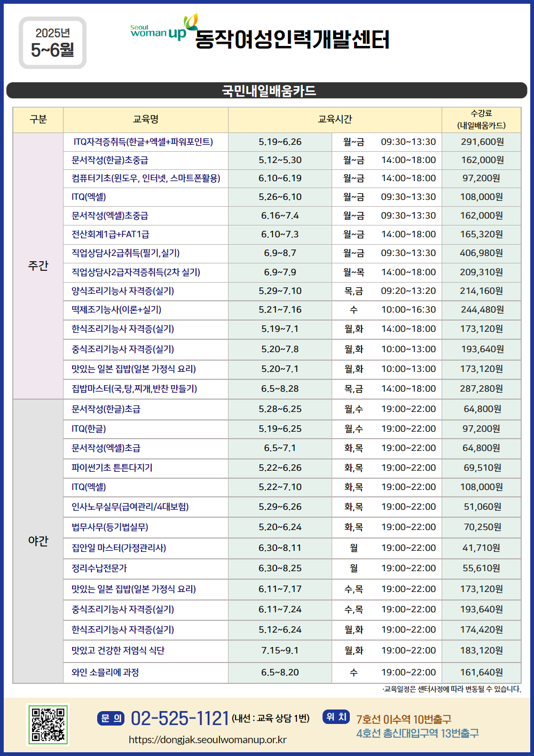Click the 수강료 (내일배움카드) column header
The width and height of the screenshot is (534, 756).
click(481, 120)
